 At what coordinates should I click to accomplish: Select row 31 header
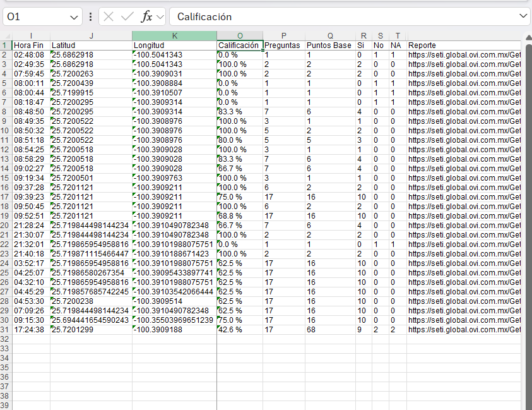tap(6, 329)
